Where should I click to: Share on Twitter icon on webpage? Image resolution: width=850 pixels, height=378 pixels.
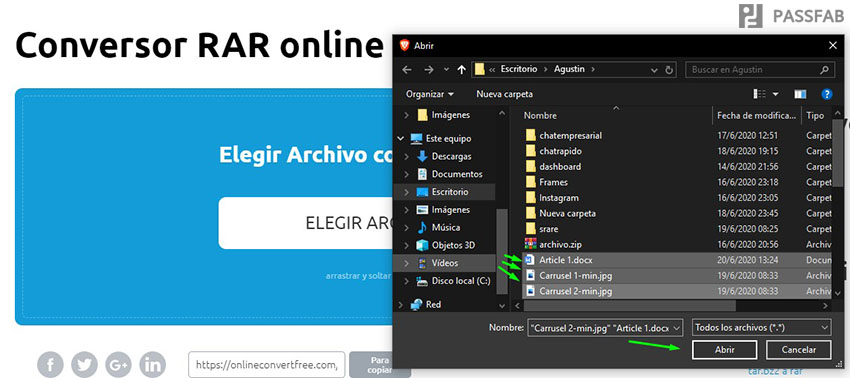(85, 364)
